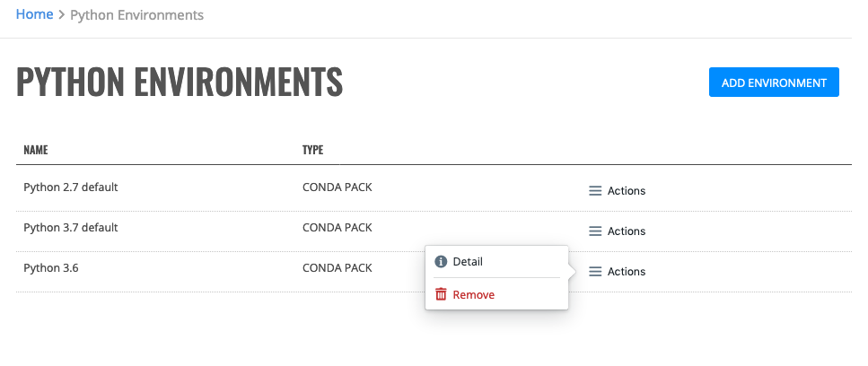Image resolution: width=868 pixels, height=366 pixels.
Task: Click the Python Environments breadcrumb text
Action: tap(136, 15)
